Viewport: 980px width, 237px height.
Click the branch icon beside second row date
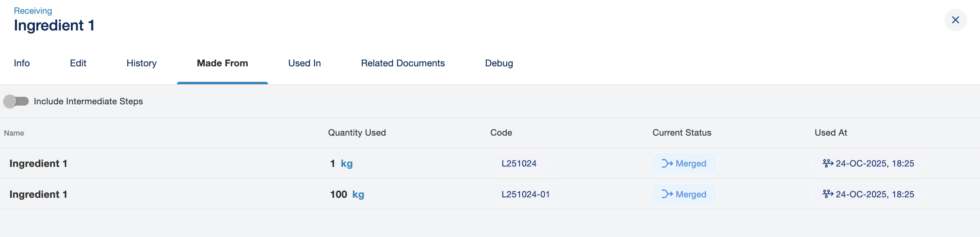pyautogui.click(x=827, y=194)
